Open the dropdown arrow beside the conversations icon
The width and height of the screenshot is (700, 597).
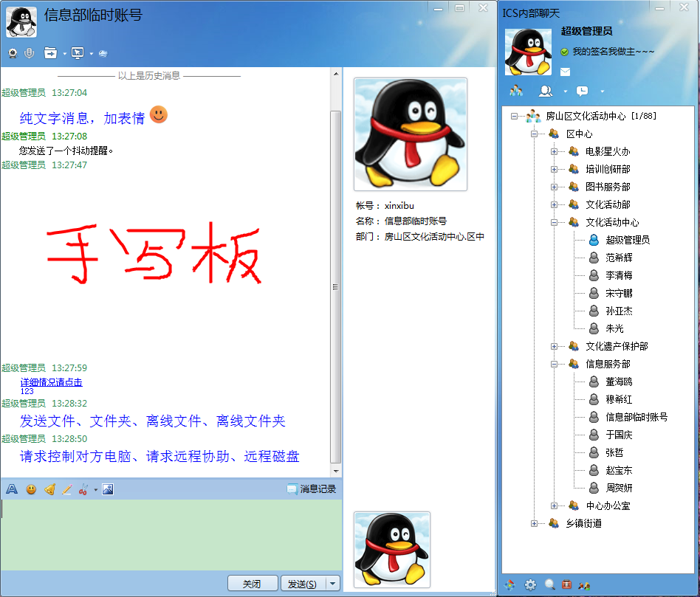tap(603, 92)
